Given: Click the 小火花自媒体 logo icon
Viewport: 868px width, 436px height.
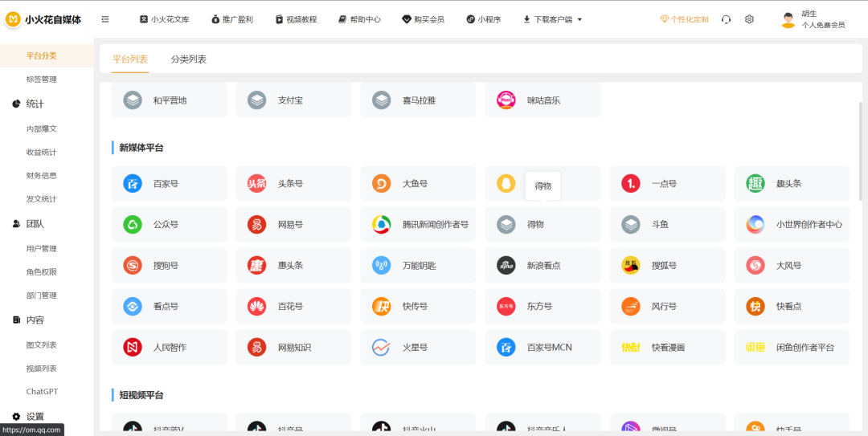Looking at the screenshot, I should [x=14, y=19].
